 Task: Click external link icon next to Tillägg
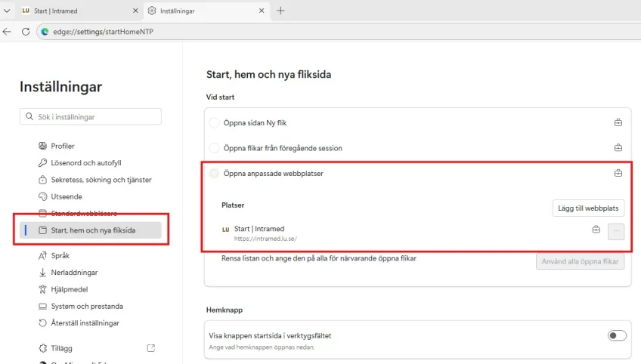click(x=151, y=348)
